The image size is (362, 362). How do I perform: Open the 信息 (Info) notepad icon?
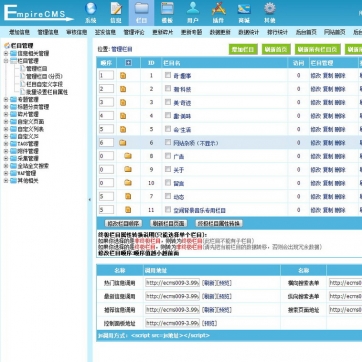116,9
